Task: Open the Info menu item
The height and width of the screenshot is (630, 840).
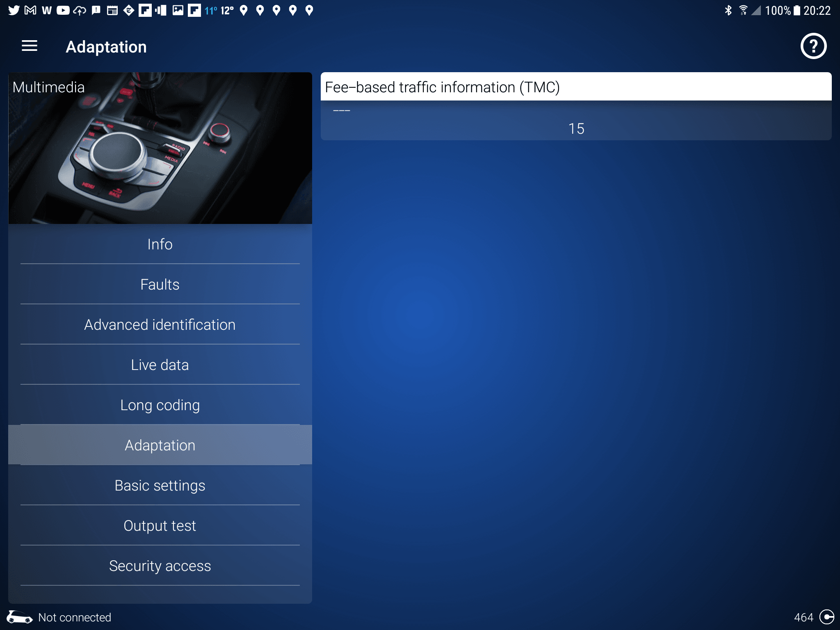Action: tap(160, 244)
